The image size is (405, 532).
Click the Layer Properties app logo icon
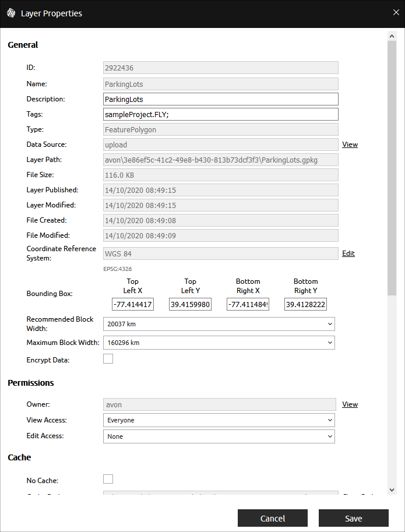(11, 13)
